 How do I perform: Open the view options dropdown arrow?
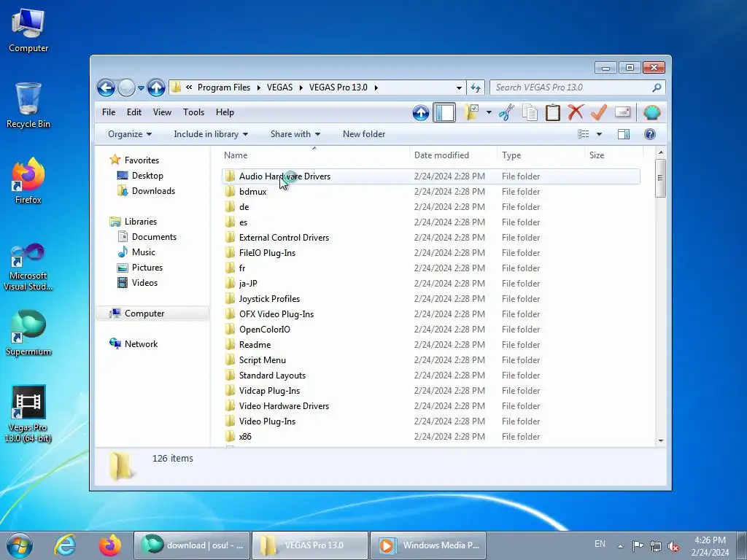tap(600, 134)
